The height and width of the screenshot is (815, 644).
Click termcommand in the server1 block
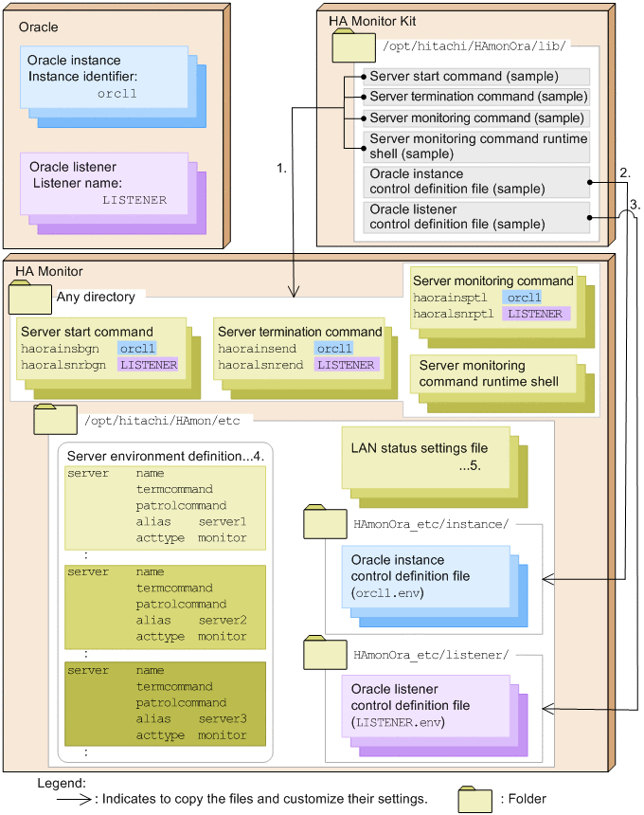click(x=174, y=489)
